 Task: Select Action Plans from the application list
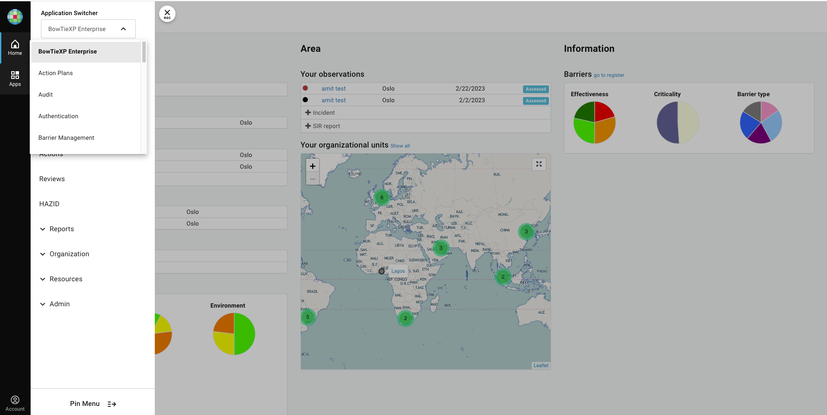tap(56, 73)
